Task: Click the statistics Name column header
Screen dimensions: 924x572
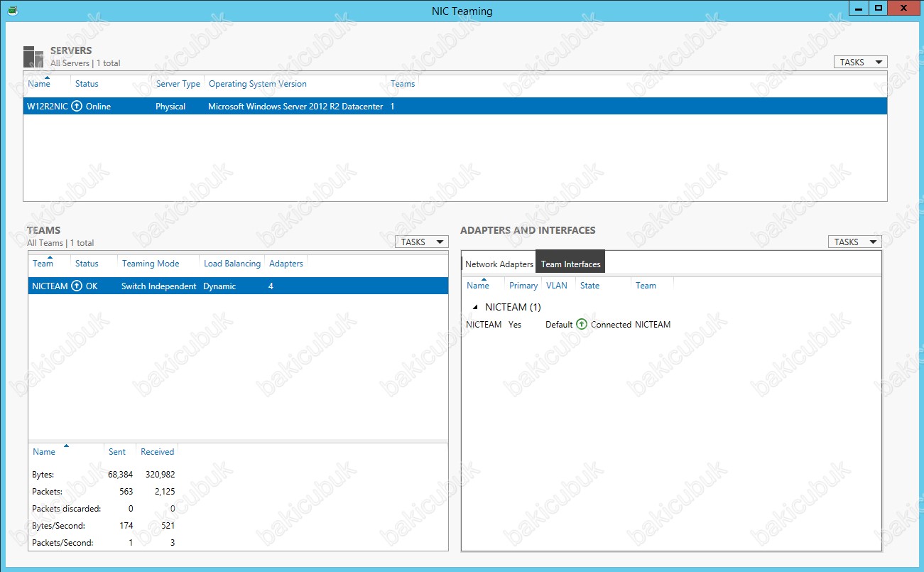Action: pyautogui.click(x=44, y=452)
